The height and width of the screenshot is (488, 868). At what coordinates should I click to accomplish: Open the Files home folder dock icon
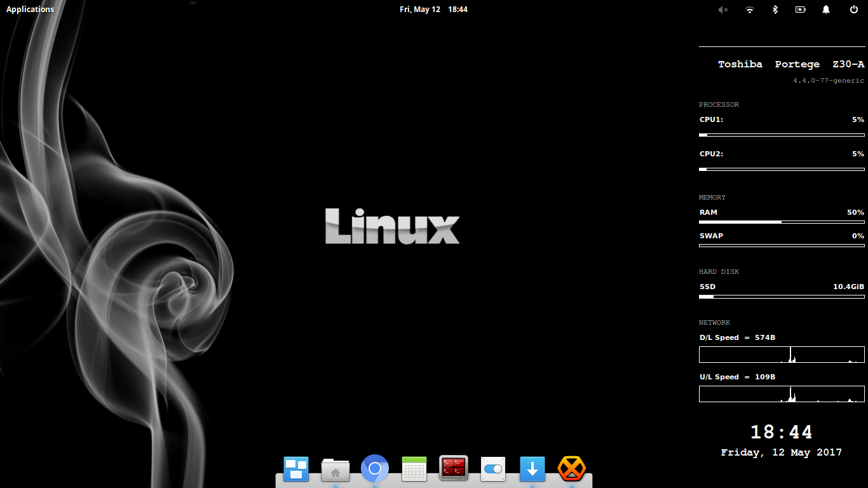click(336, 470)
